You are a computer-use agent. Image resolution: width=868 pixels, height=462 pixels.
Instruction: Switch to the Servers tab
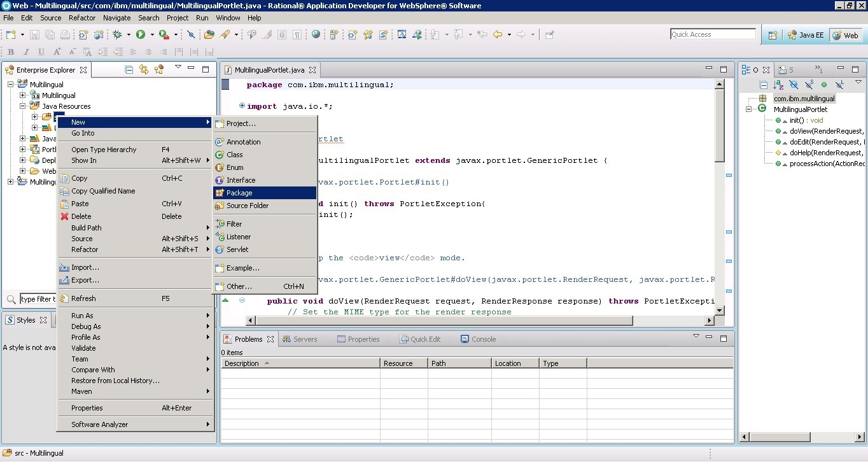coord(299,339)
